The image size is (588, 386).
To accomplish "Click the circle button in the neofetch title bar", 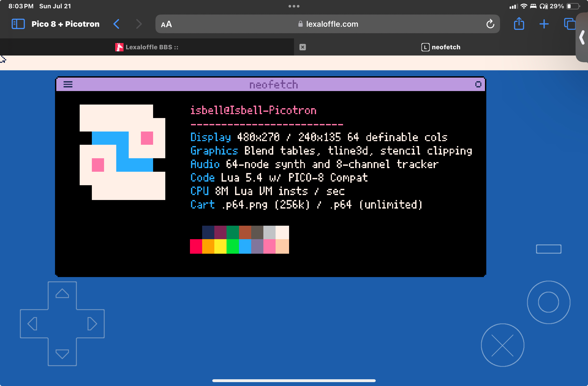I will tap(478, 84).
